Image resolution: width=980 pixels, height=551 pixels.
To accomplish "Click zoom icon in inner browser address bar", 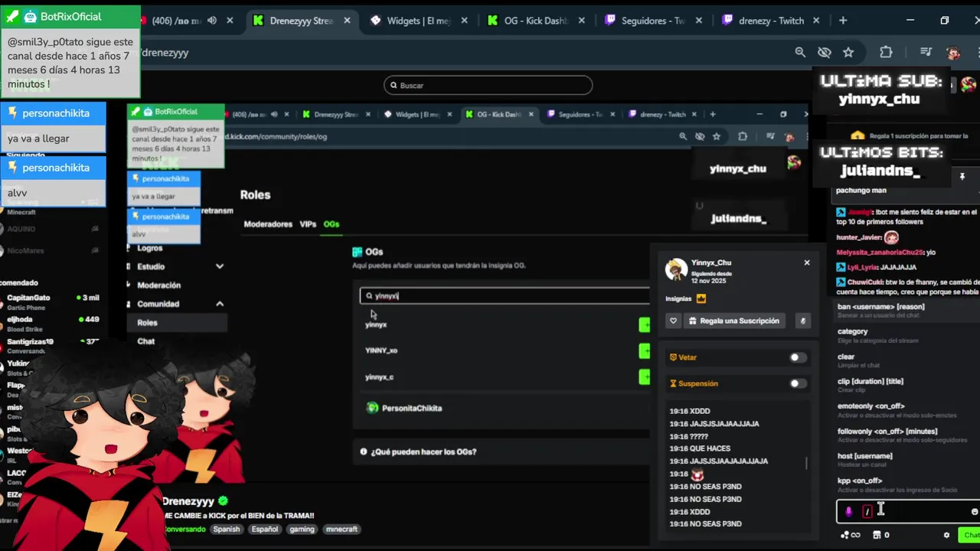I will pyautogui.click(x=683, y=136).
